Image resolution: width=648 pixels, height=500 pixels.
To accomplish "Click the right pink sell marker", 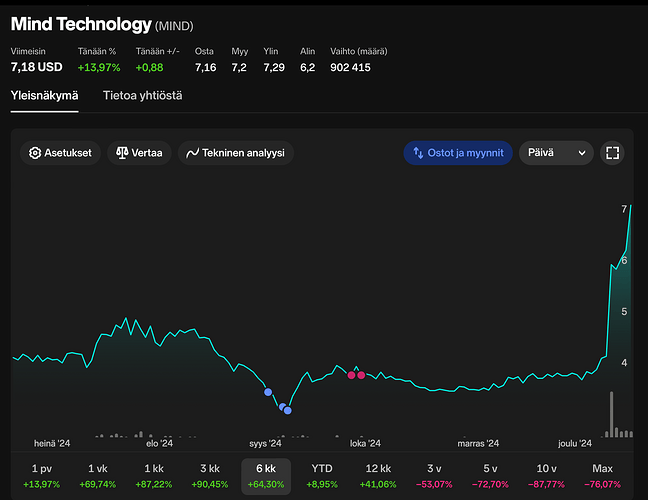I will point(361,375).
